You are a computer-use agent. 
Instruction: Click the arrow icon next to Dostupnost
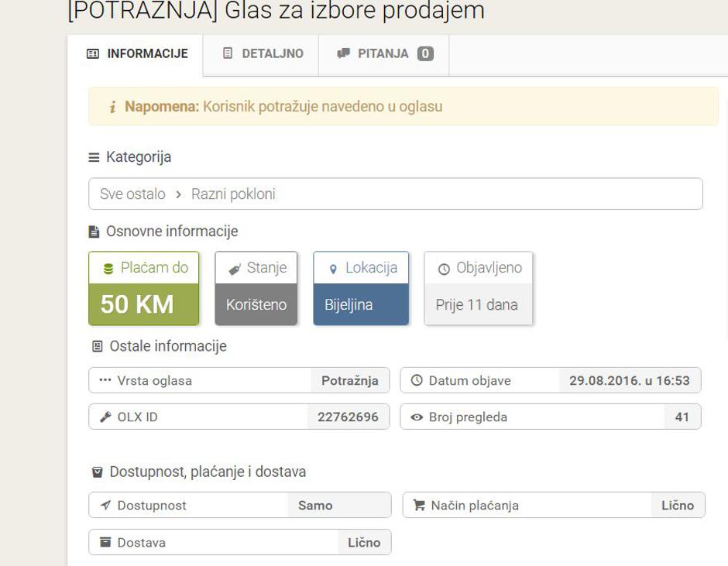click(105, 505)
